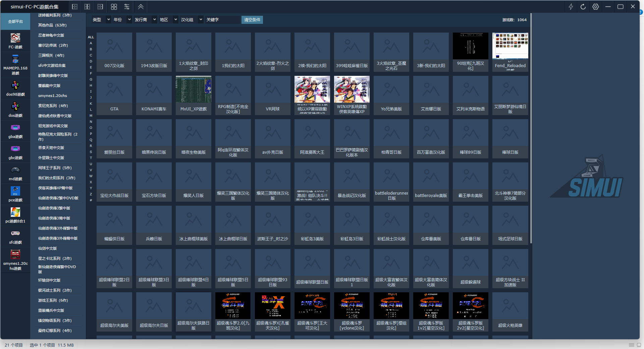The image size is (644, 349).
Task: Click the 清空条件 button
Action: coord(252,20)
